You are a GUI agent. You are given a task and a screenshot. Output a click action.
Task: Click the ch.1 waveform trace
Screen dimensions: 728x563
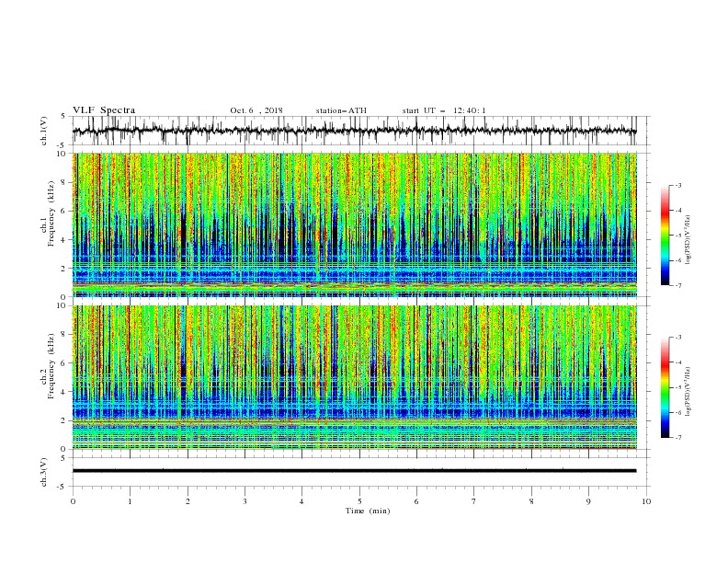354,131
